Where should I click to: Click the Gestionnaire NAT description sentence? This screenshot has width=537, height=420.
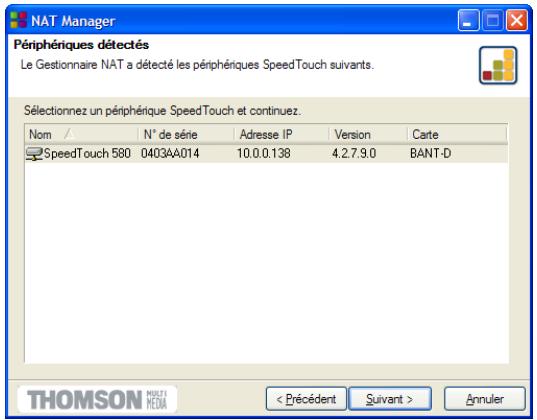pyautogui.click(x=197, y=65)
